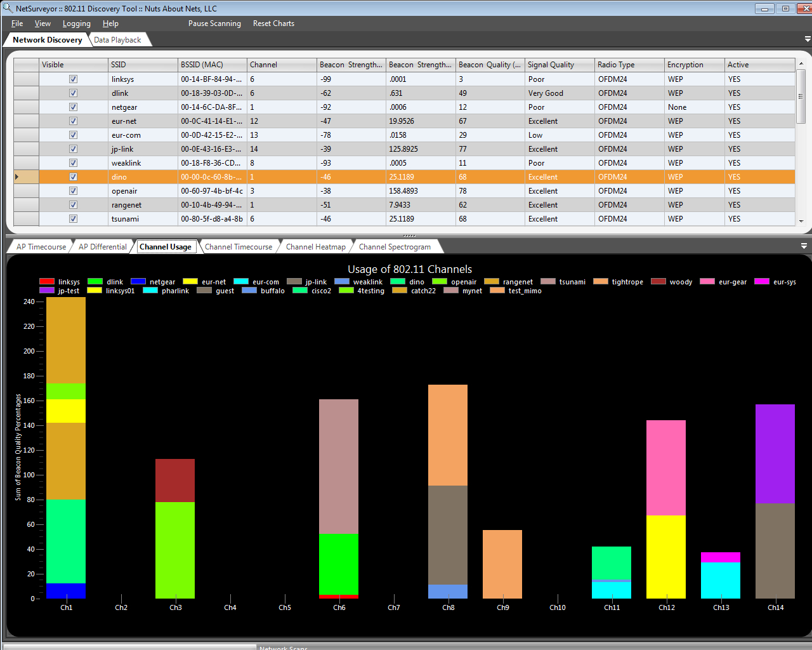Click Pause Scanning
This screenshot has height=650, width=812.
[x=214, y=23]
